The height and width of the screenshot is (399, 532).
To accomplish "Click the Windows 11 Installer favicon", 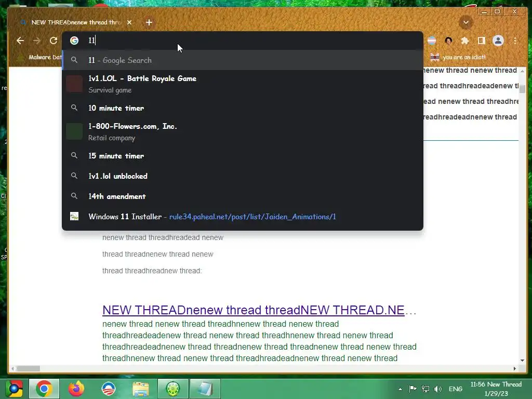I will pos(74,217).
